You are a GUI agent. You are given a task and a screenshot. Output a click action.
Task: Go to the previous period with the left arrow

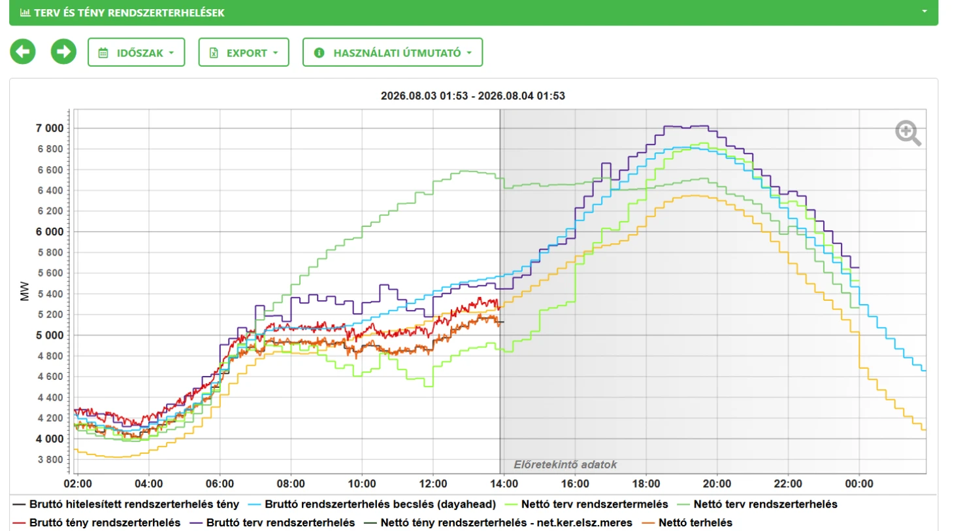23,52
